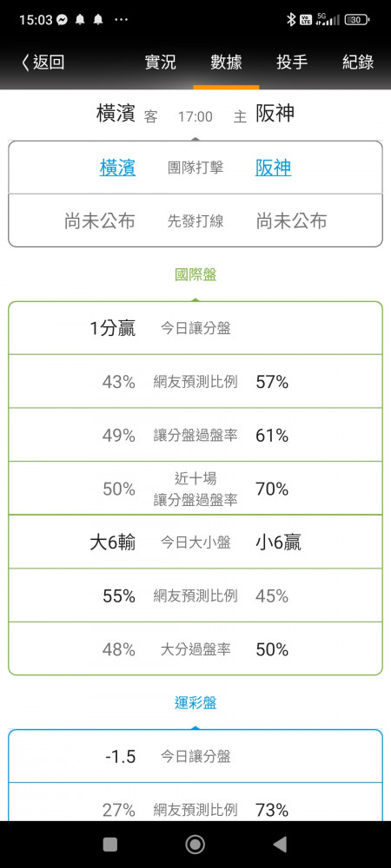Image resolution: width=391 pixels, height=868 pixels.
Task: Tap the 今日大小盤 row
Action: tap(195, 542)
